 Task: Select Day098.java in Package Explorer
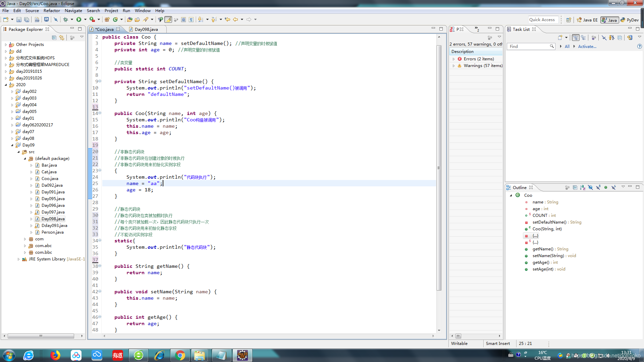(x=53, y=219)
